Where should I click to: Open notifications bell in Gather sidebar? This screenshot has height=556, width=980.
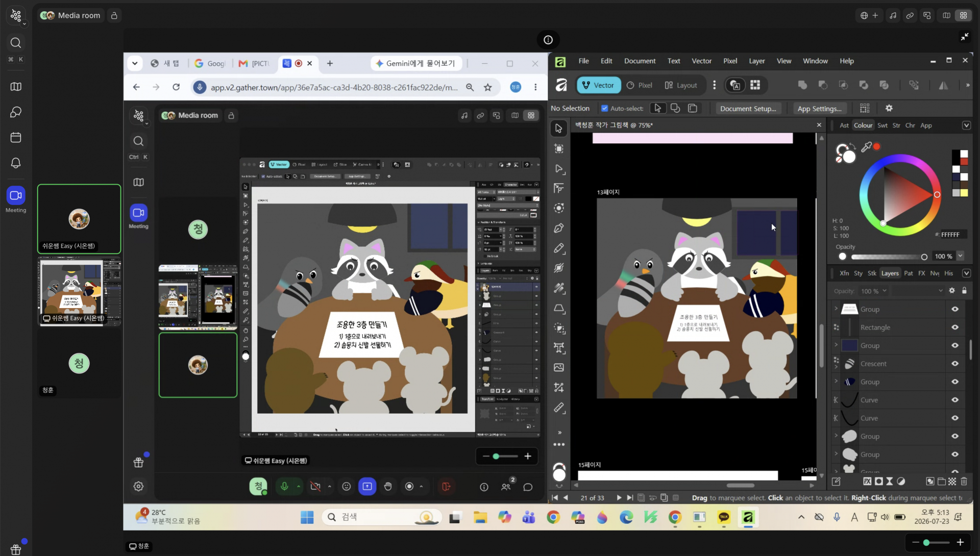(x=16, y=163)
